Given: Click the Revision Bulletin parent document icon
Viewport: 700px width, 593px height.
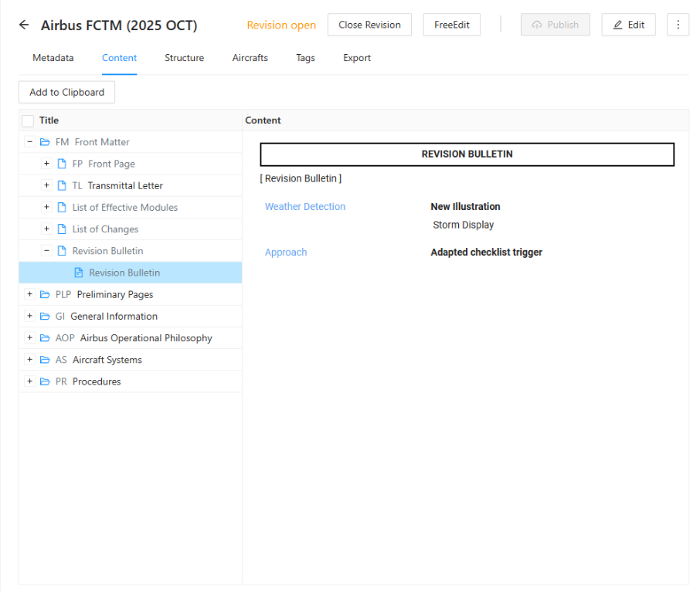Looking at the screenshot, I should tap(62, 251).
